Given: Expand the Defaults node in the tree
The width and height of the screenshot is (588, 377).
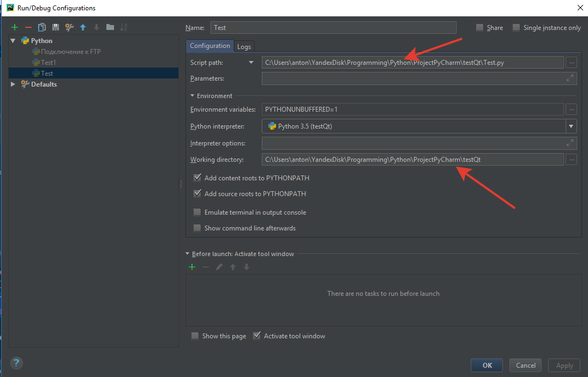Looking at the screenshot, I should [13, 84].
